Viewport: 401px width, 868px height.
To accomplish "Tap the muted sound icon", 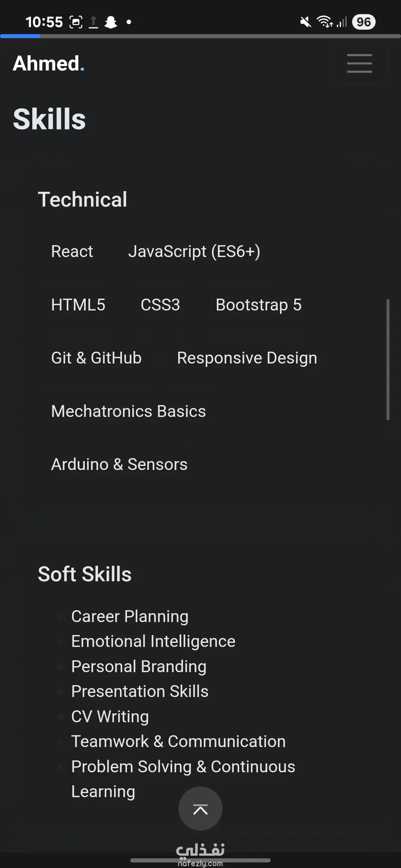I will point(305,22).
